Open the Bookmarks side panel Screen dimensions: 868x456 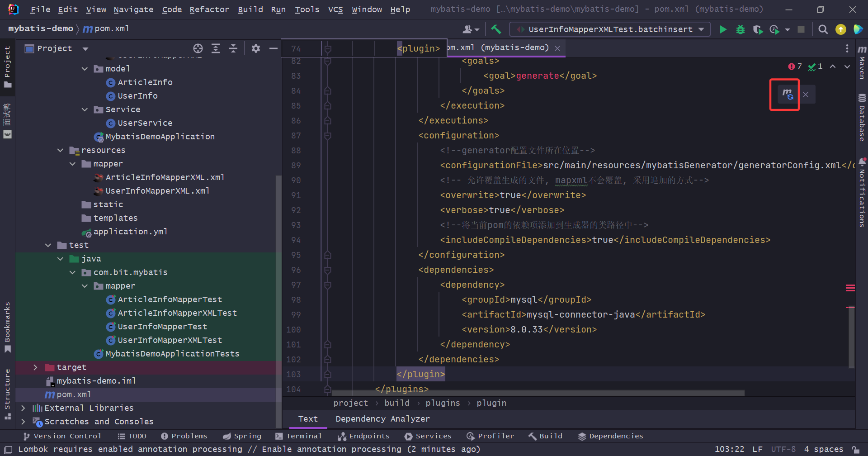click(x=7, y=327)
